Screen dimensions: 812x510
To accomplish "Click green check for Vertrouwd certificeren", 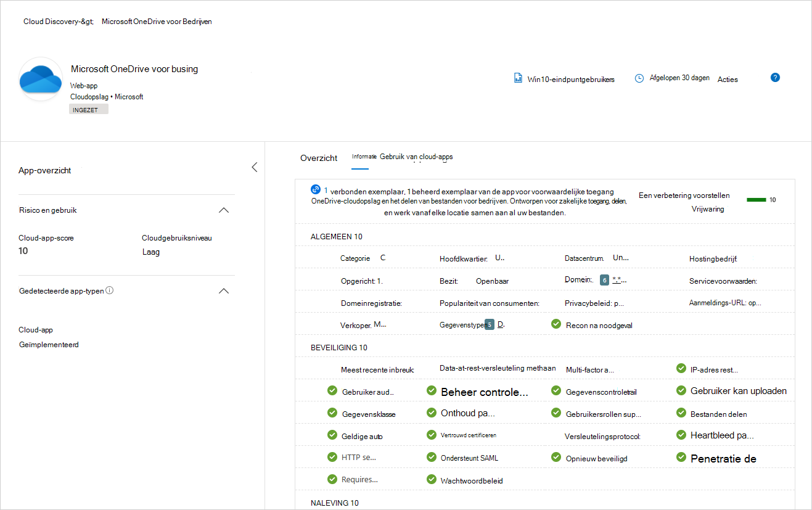I will pyautogui.click(x=432, y=435).
